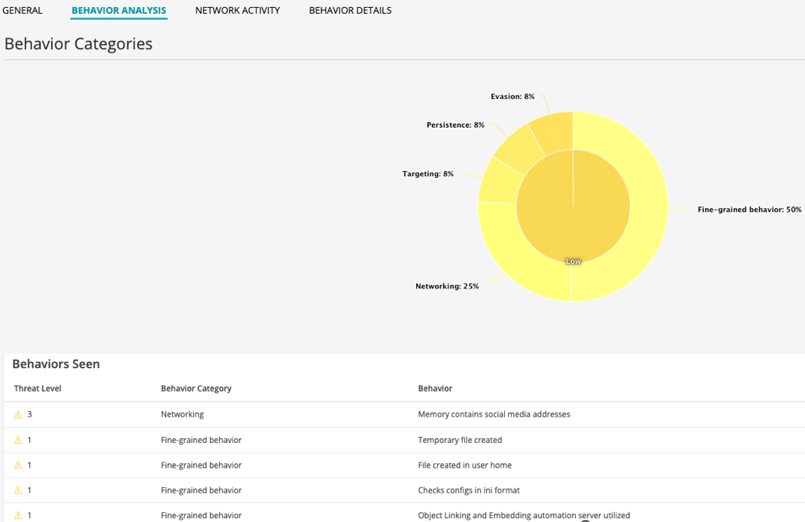Go to the Behavior Details tab
The width and height of the screenshot is (805, 522).
tap(350, 11)
